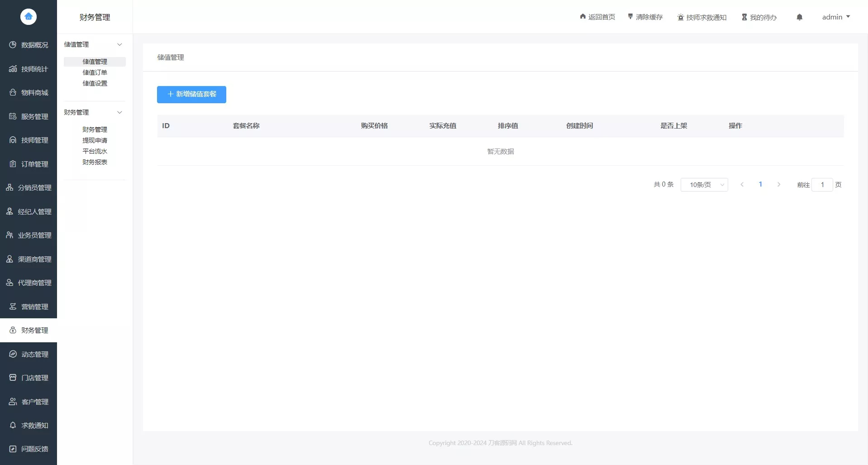
Task: Open the notification bell icon
Action: click(799, 17)
